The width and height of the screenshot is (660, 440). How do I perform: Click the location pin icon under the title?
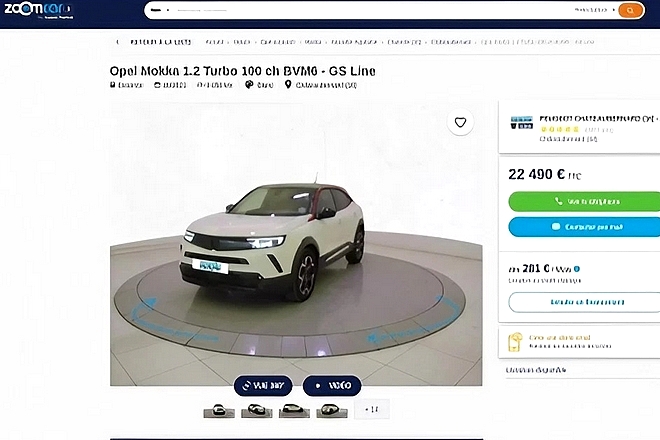[288, 85]
